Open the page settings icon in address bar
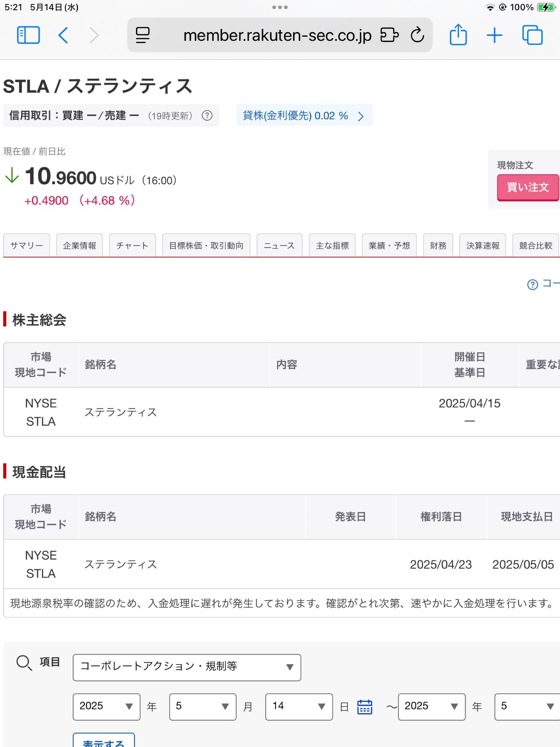 (142, 35)
